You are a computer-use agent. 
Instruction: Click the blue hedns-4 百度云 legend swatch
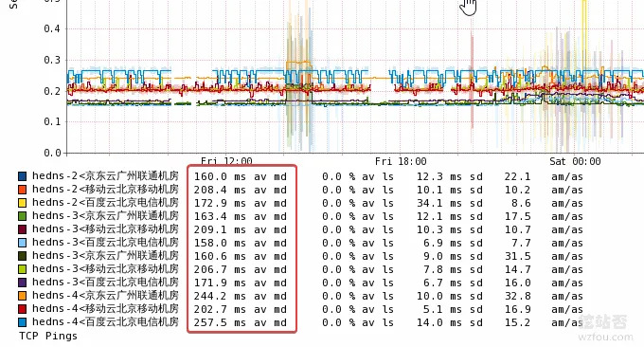pyautogui.click(x=23, y=322)
